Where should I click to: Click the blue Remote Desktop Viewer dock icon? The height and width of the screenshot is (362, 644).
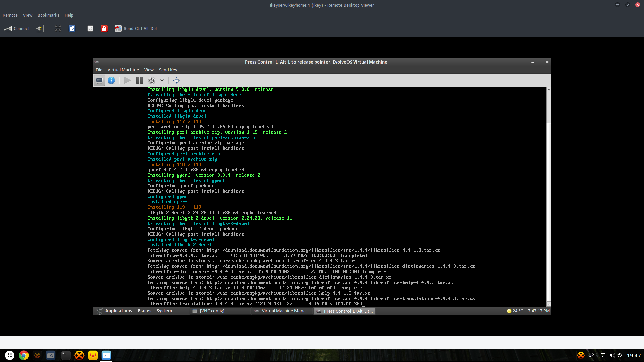pos(106,355)
